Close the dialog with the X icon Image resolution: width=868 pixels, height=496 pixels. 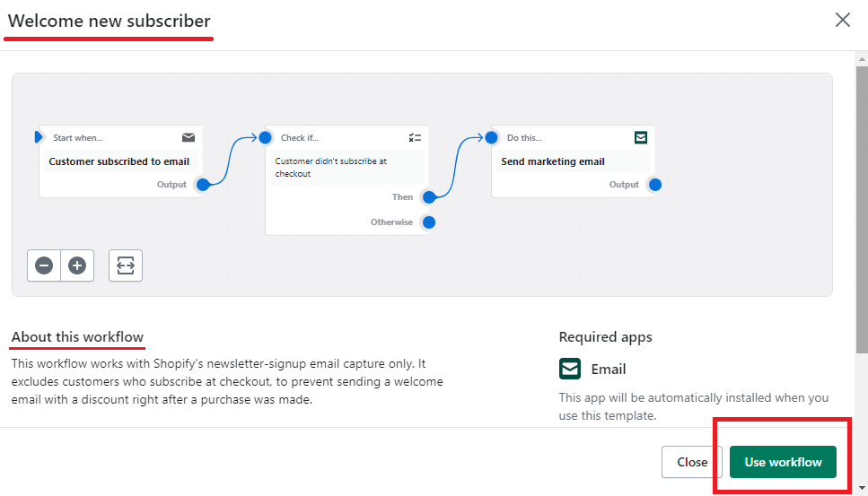[842, 20]
